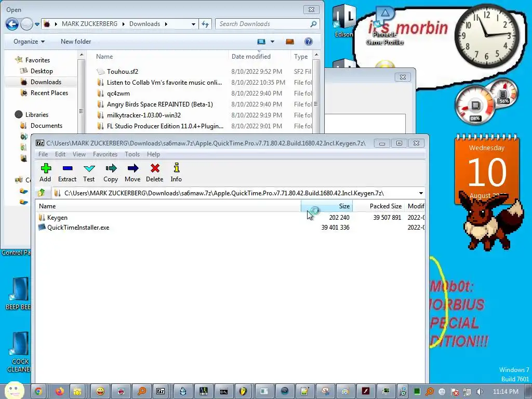Open the File menu in 7-Zip
The width and height of the screenshot is (532, 399).
click(x=43, y=154)
